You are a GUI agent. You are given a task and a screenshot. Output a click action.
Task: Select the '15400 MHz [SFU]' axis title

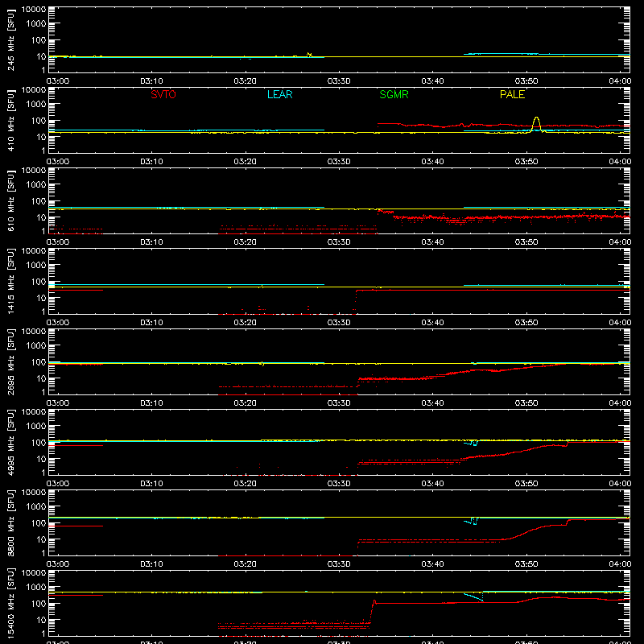pyautogui.click(x=10, y=603)
